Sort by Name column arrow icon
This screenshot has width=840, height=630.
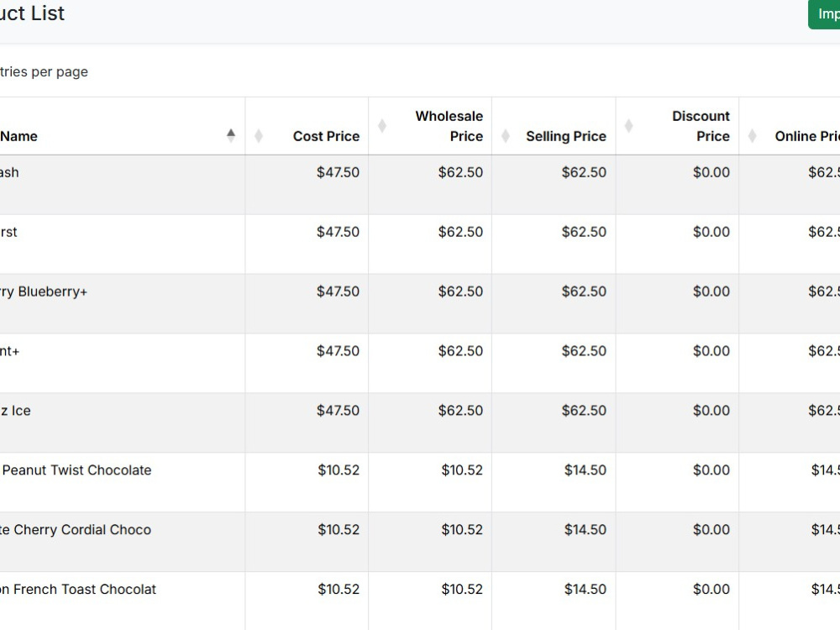click(x=231, y=135)
